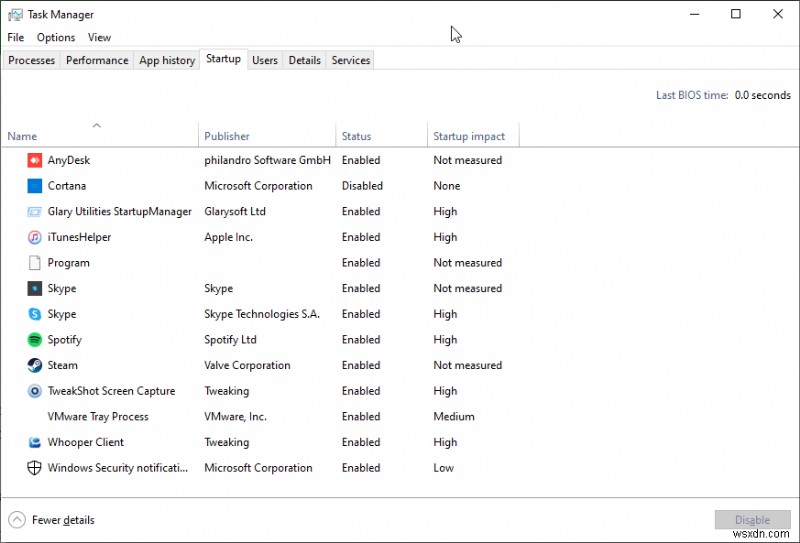Click the Disable button

tap(753, 520)
